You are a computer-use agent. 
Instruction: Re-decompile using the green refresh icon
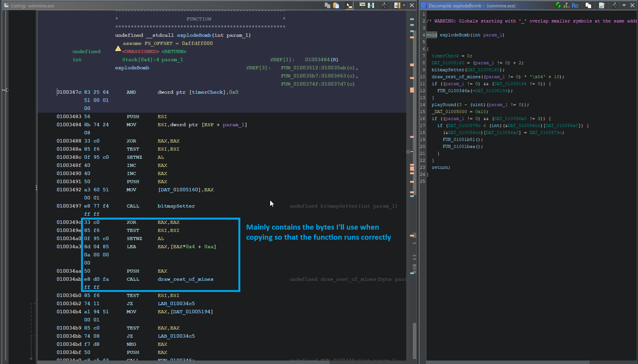[x=558, y=5]
